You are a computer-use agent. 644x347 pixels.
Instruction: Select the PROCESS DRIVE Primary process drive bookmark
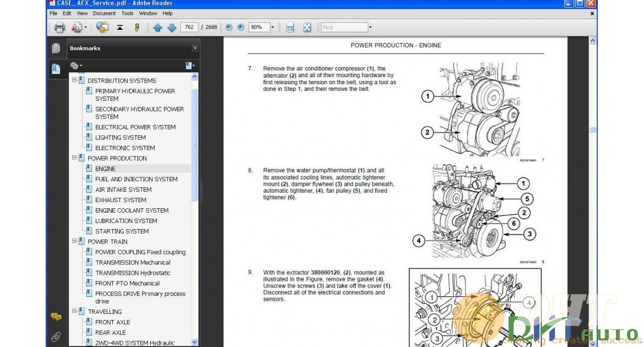[x=140, y=297]
